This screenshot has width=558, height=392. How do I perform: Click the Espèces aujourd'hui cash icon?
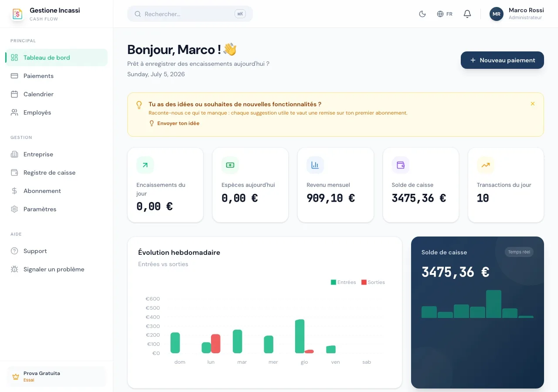point(230,165)
